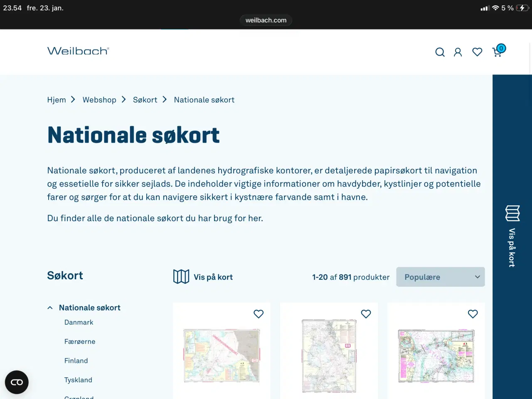This screenshot has width=532, height=399.
Task: Click the Weilbach logo
Action: click(x=78, y=51)
